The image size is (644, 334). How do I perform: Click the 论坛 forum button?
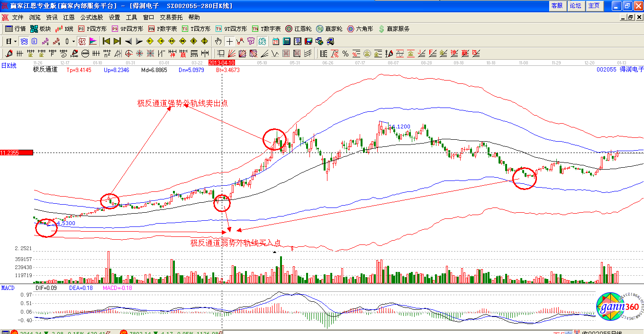click(575, 6)
